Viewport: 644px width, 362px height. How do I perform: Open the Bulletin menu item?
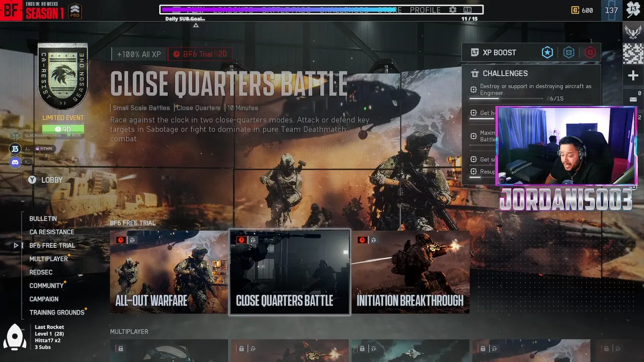43,219
